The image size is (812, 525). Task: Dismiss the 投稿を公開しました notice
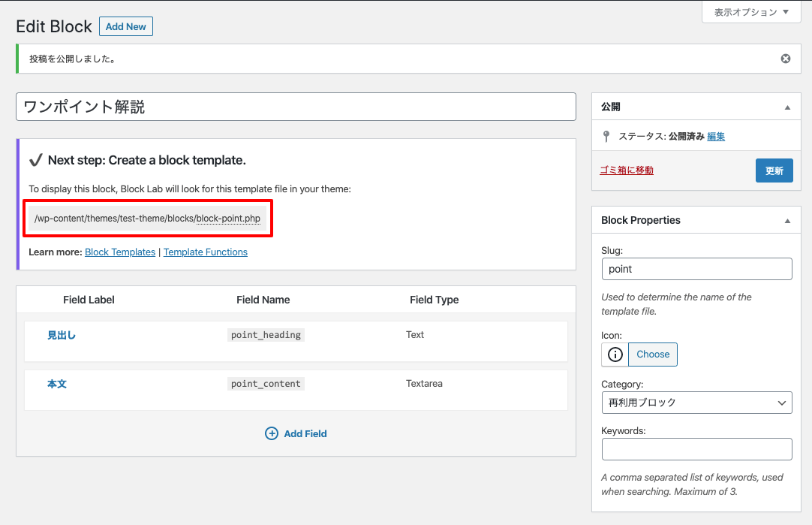pos(785,58)
